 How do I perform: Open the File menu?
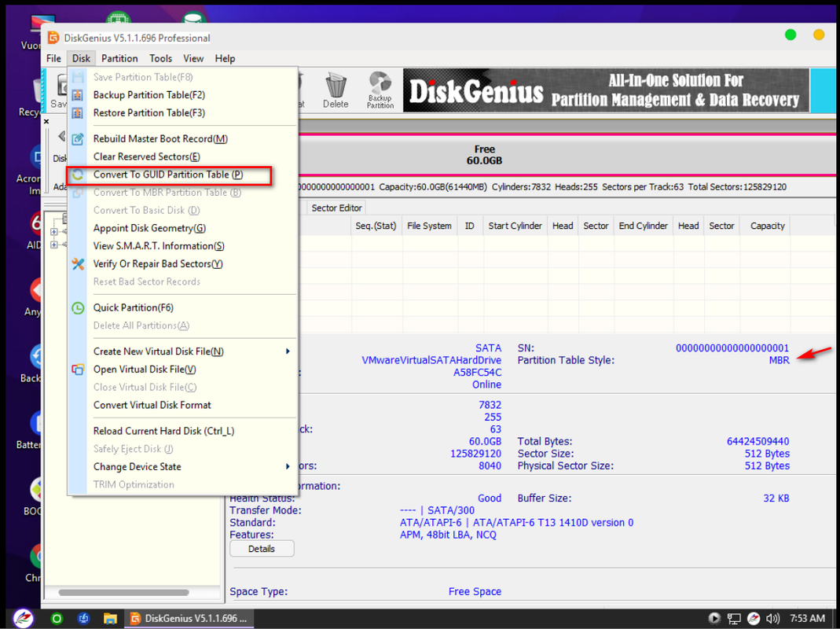(x=53, y=58)
